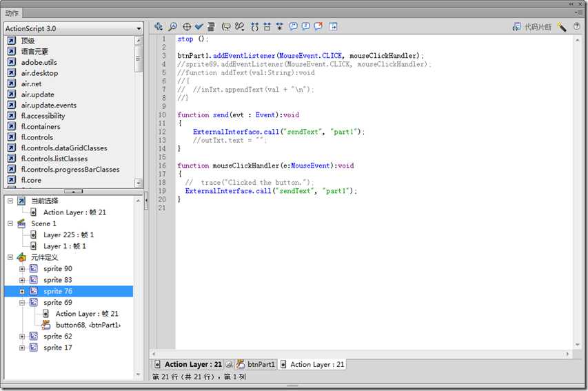Select Layer 225 : 帧 1
Image resolution: width=588 pixels, height=391 pixels.
[68, 235]
